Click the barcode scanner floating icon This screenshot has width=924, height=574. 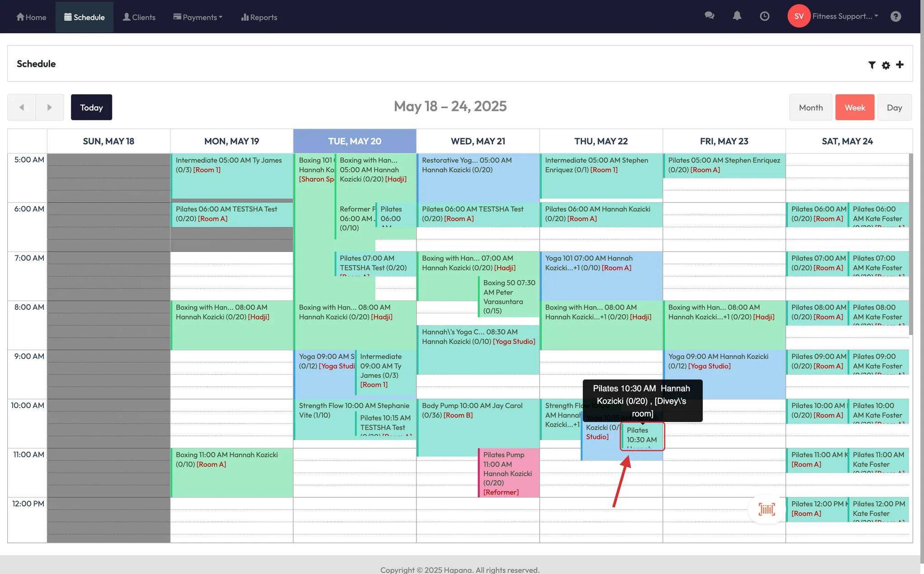[767, 509]
